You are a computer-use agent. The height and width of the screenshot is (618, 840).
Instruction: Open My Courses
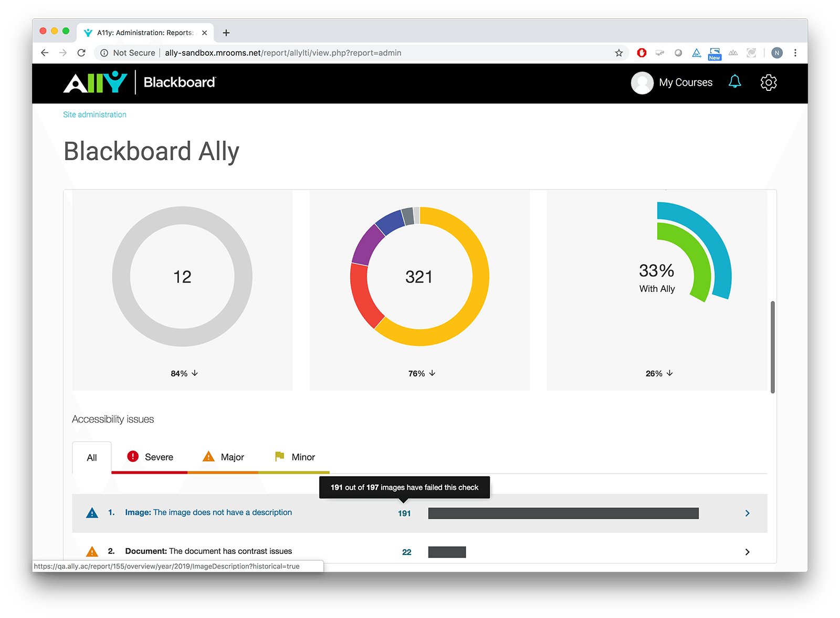click(x=686, y=82)
